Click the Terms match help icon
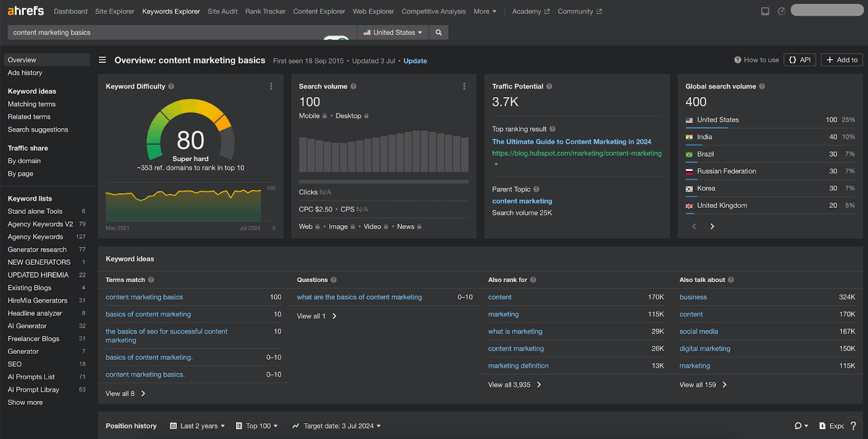The image size is (868, 439). pos(151,280)
